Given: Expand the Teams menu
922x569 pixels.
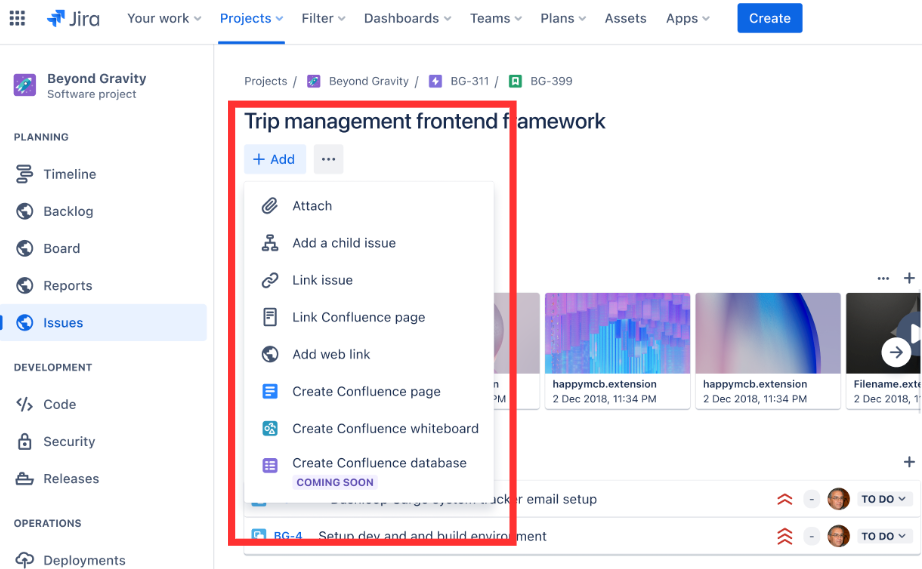Looking at the screenshot, I should click(x=496, y=18).
